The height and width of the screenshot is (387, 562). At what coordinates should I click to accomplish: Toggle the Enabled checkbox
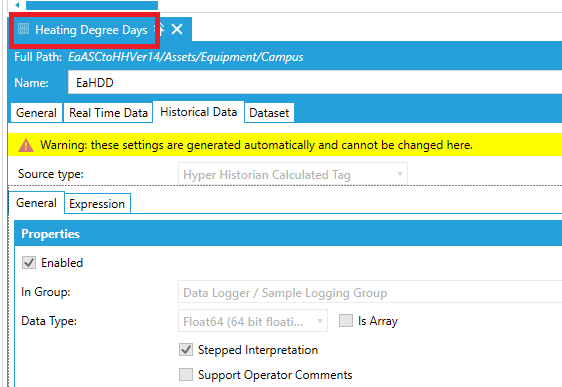tap(29, 263)
